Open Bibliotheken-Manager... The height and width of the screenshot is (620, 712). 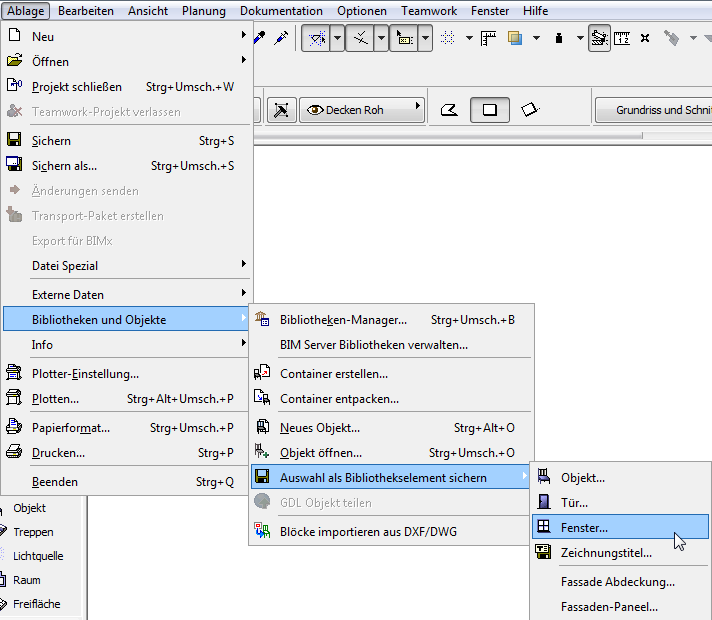tap(391, 320)
